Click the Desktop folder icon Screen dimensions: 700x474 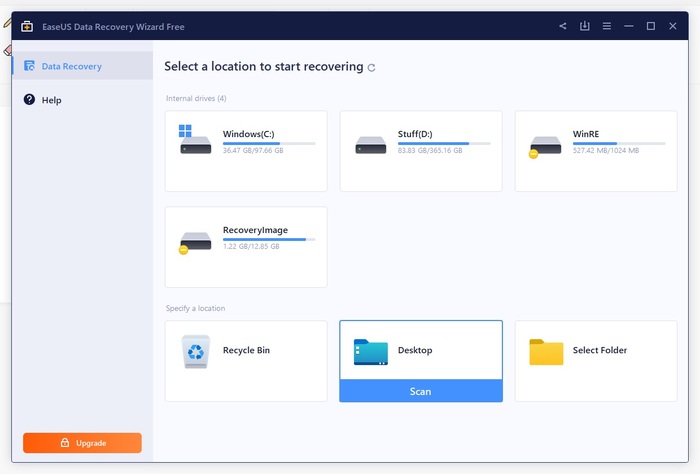tap(371, 352)
